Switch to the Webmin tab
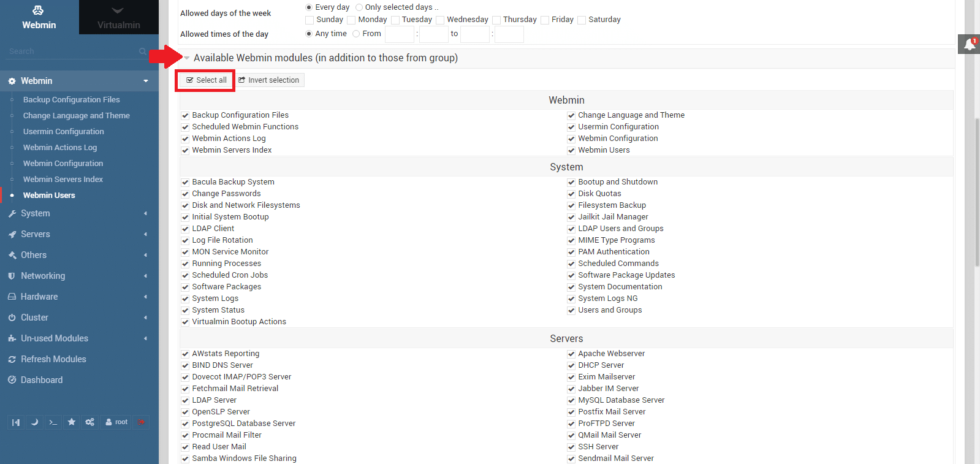The height and width of the screenshot is (464, 980). (x=39, y=17)
